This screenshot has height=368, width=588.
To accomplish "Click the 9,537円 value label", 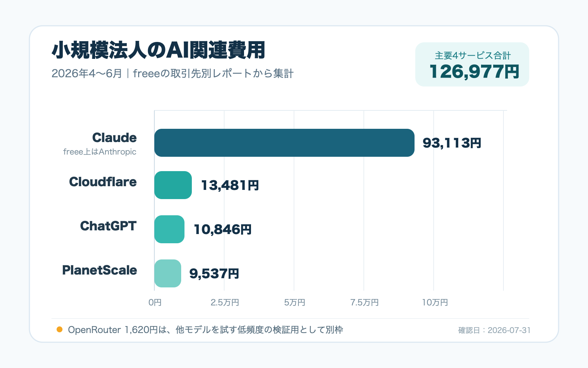I will coord(214,273).
